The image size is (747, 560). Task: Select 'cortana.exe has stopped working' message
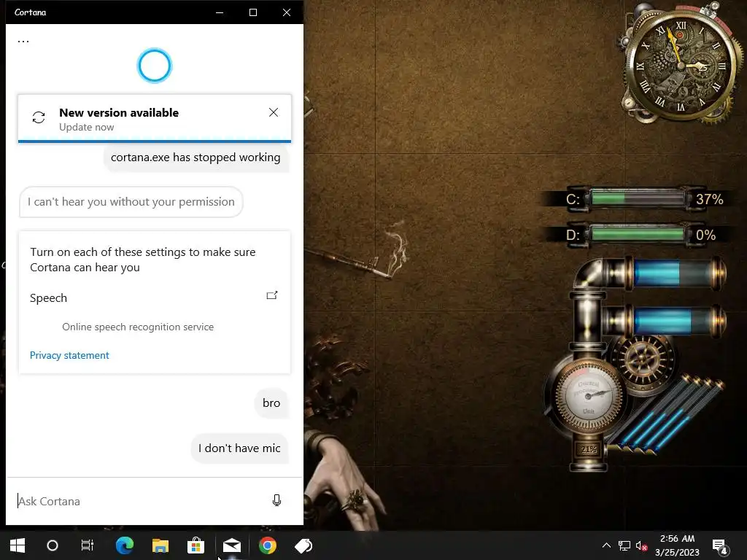coord(196,157)
